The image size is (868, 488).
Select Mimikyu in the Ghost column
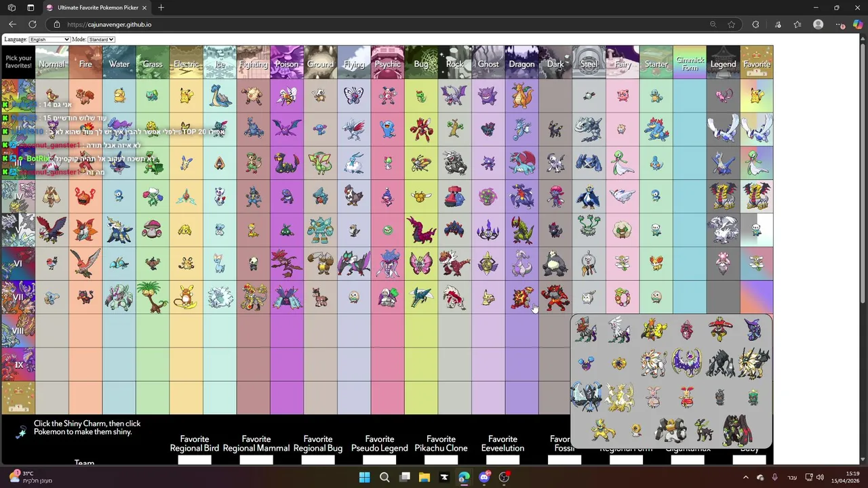(488, 298)
